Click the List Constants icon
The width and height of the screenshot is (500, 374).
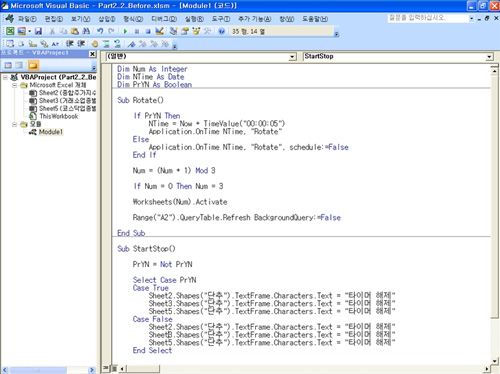point(21,44)
